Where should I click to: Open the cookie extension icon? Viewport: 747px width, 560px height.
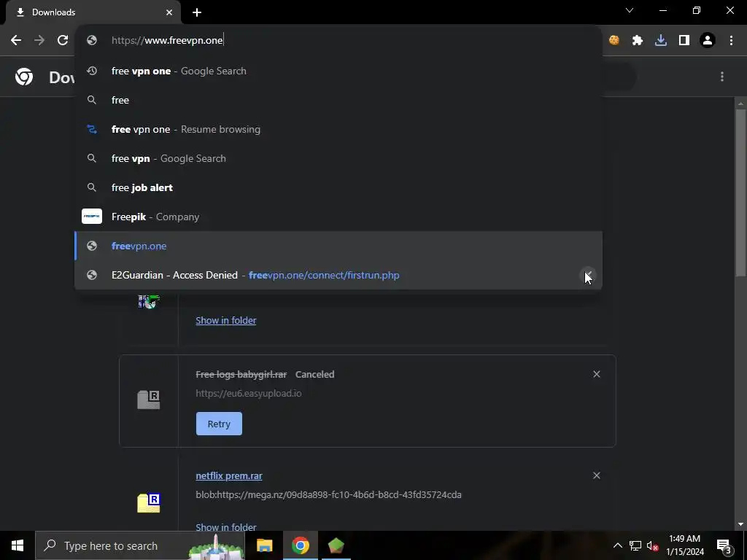(614, 41)
